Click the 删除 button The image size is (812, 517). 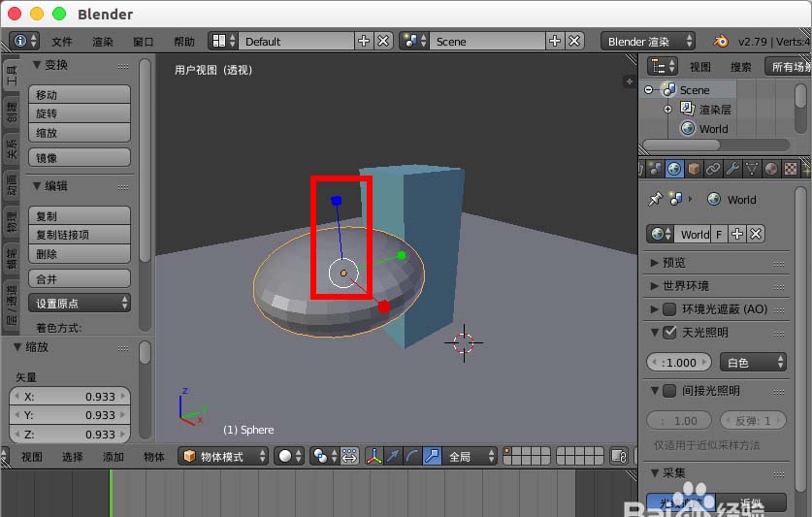point(80,254)
